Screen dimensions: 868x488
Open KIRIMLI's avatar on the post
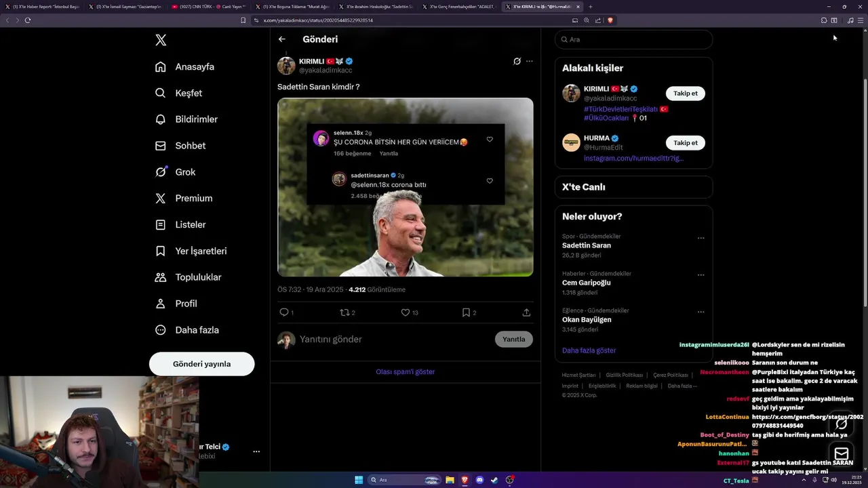(x=286, y=66)
